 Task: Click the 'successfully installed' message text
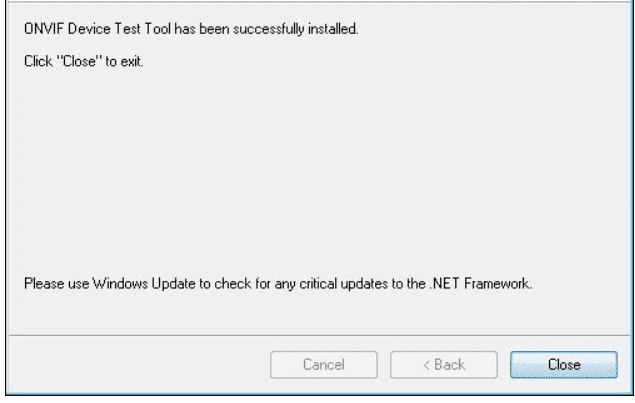pyautogui.click(x=191, y=29)
